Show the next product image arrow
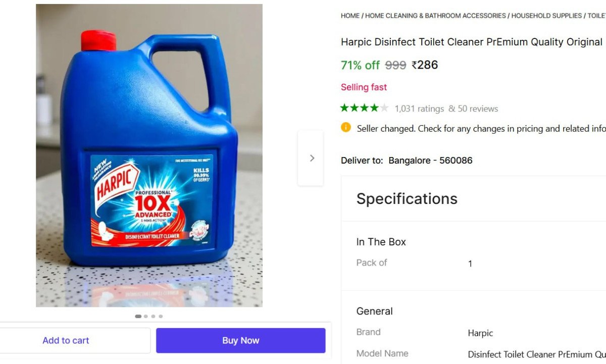This screenshot has width=606, height=364. point(311,158)
